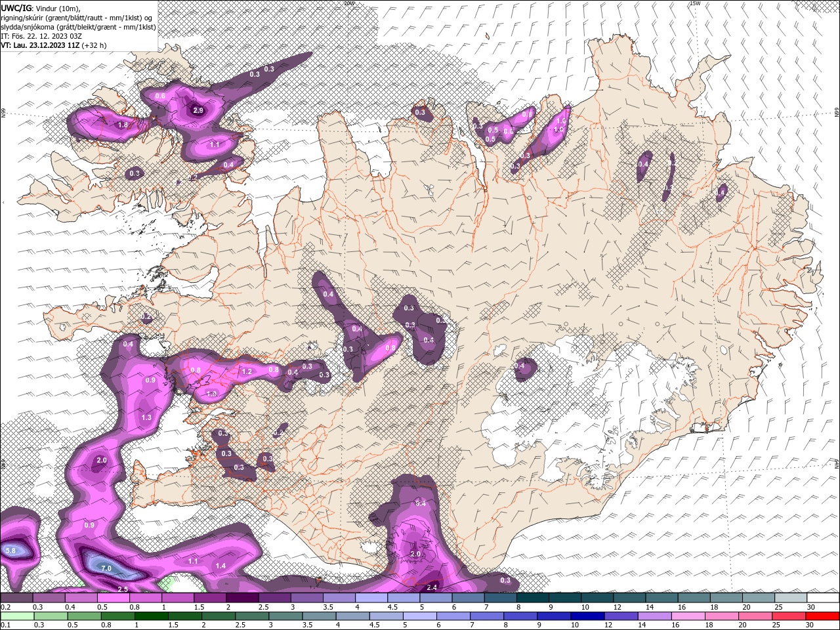Click the purple 12–14 rain scale swatch
This screenshot has height=630, width=840.
click(620, 616)
